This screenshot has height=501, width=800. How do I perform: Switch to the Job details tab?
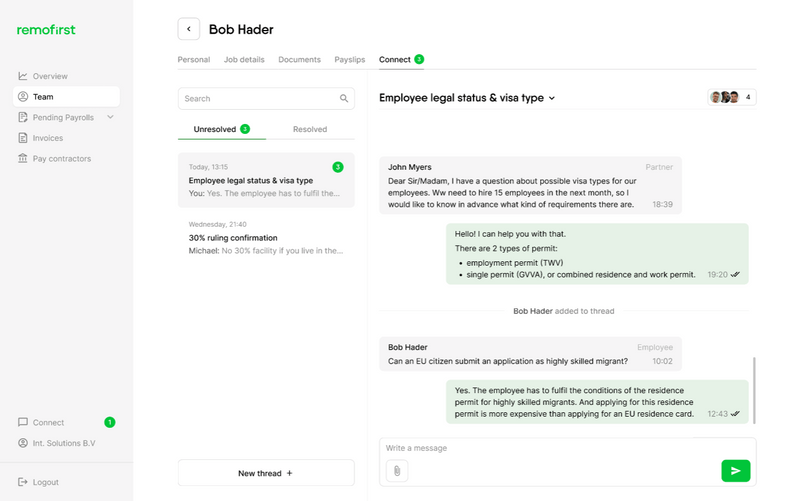tap(244, 60)
